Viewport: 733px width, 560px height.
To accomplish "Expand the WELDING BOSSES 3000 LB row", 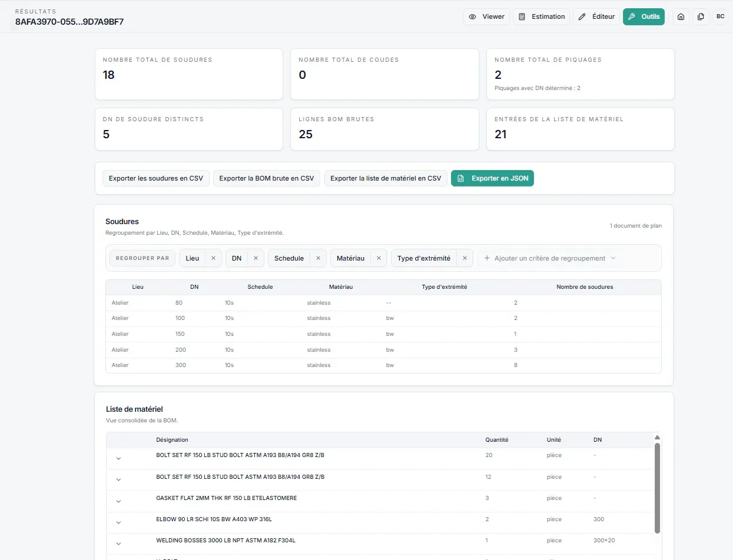I will click(x=118, y=544).
